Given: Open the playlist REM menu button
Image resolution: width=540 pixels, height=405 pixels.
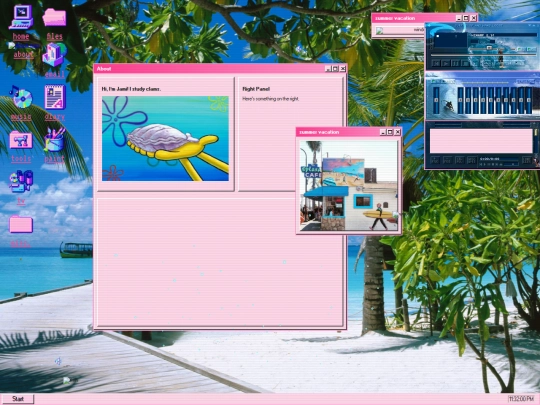Looking at the screenshot, I should [447, 160].
